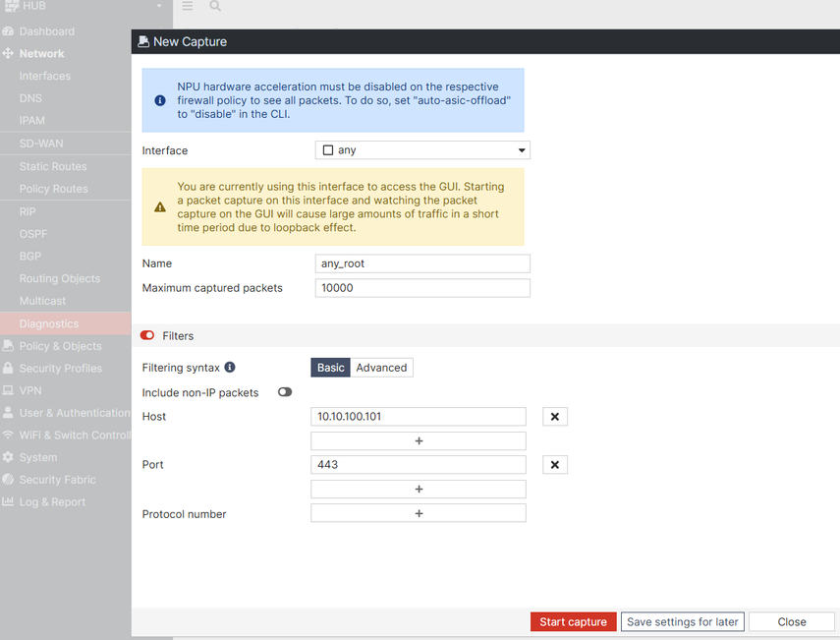The height and width of the screenshot is (640, 840).
Task: Add a Protocol number entry
Action: [419, 513]
